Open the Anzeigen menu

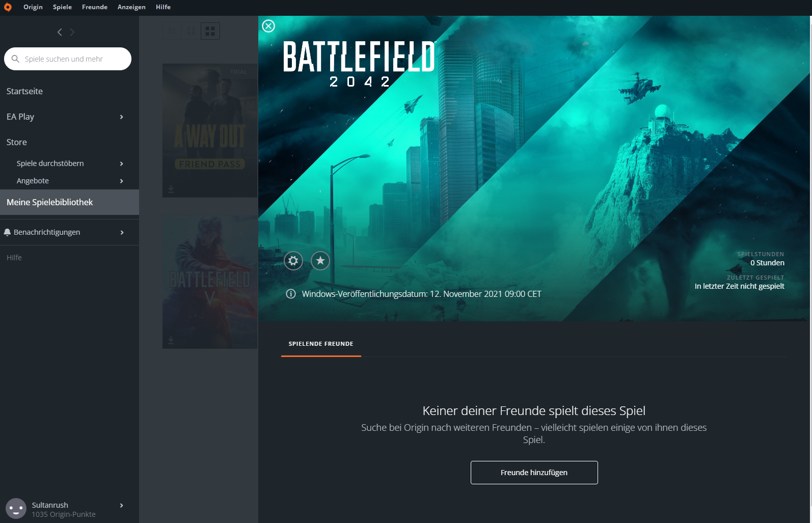pyautogui.click(x=131, y=7)
